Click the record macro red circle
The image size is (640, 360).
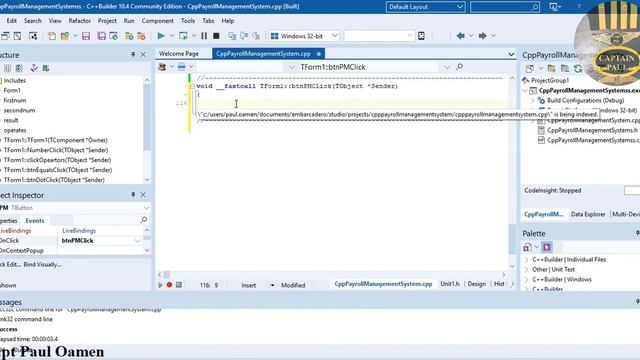[169, 285]
